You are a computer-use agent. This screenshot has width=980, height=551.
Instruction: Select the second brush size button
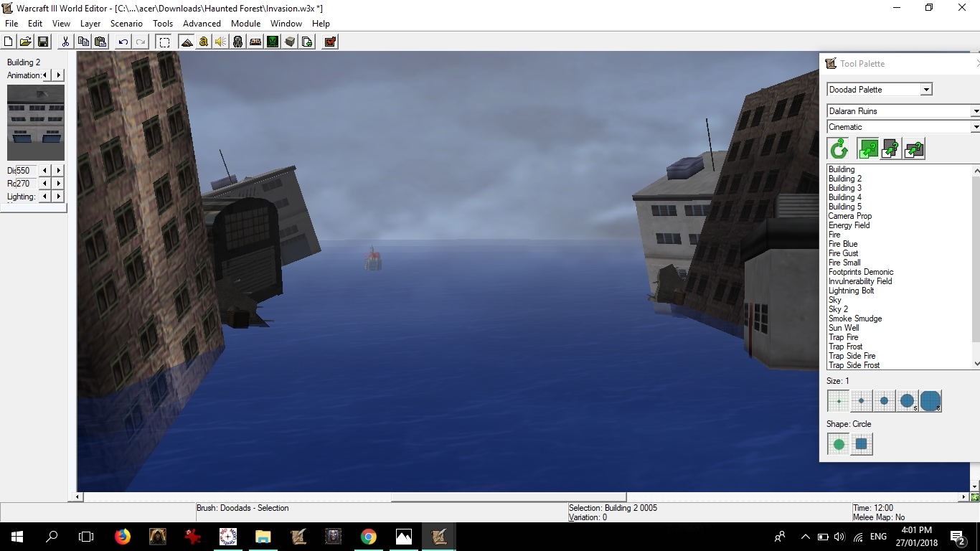[x=861, y=401]
